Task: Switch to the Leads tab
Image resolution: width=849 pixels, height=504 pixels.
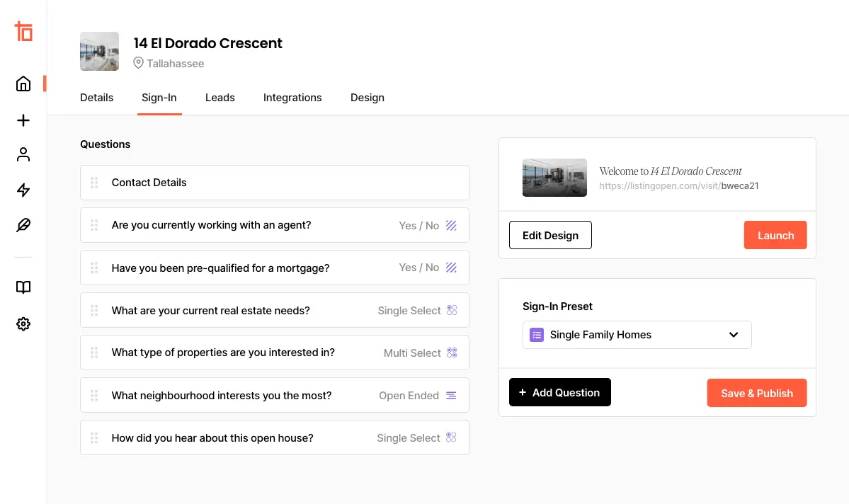Action: click(x=220, y=98)
